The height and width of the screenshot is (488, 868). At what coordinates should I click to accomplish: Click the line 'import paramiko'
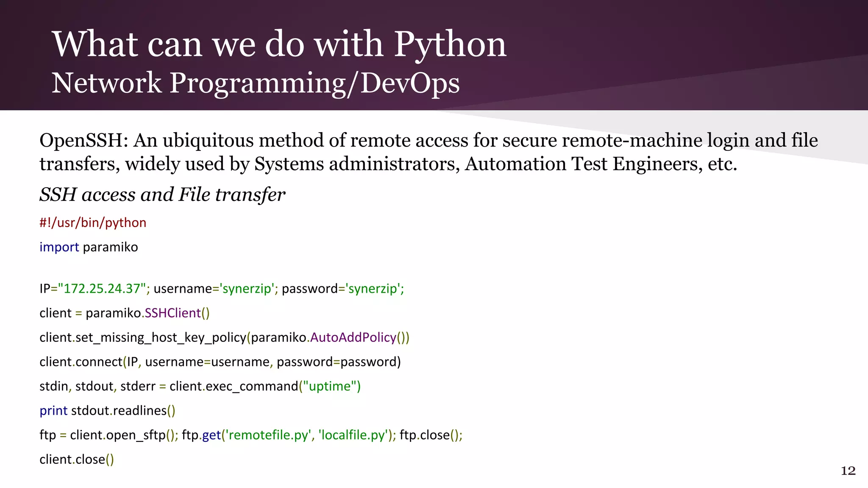click(x=89, y=247)
